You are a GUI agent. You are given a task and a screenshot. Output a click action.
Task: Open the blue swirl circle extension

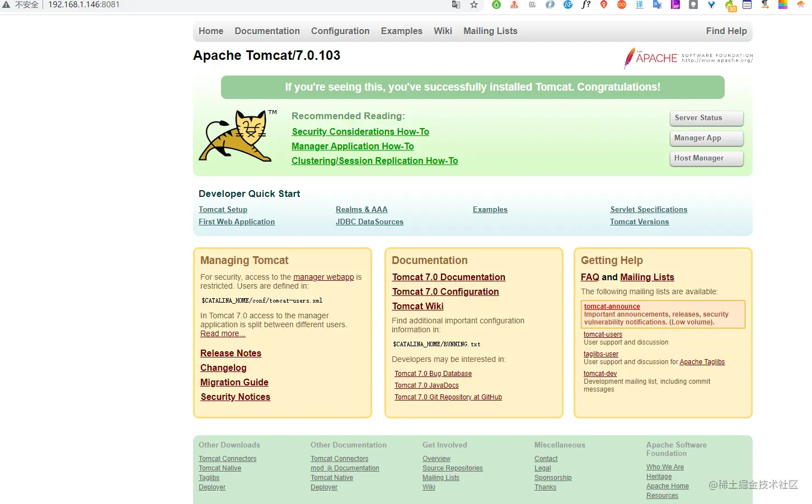point(550,4)
